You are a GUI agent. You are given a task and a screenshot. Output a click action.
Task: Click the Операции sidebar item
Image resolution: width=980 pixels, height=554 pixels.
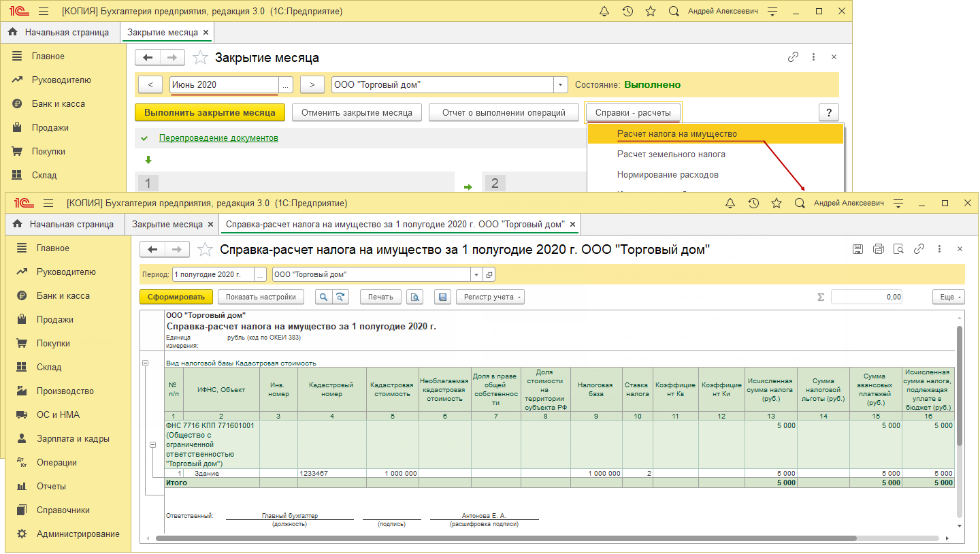point(56,463)
